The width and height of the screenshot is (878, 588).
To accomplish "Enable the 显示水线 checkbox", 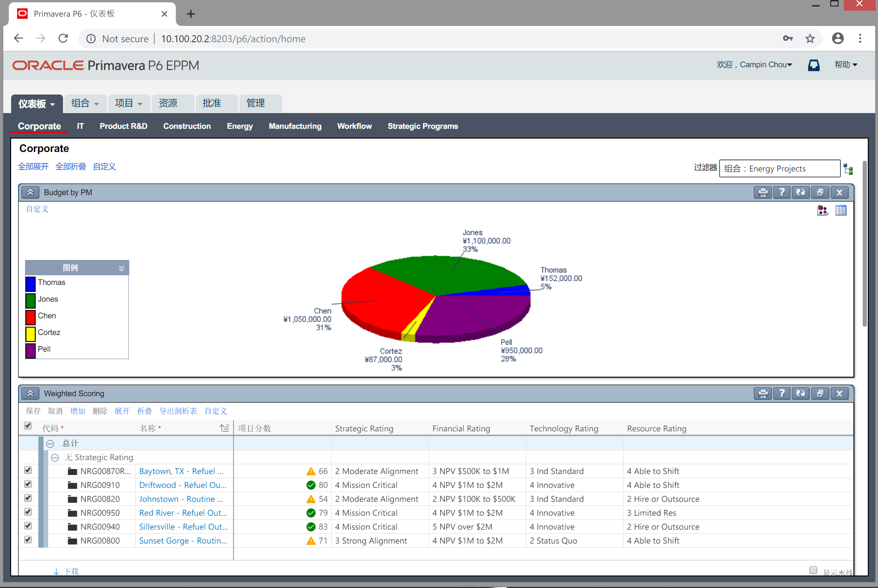I will tap(813, 570).
